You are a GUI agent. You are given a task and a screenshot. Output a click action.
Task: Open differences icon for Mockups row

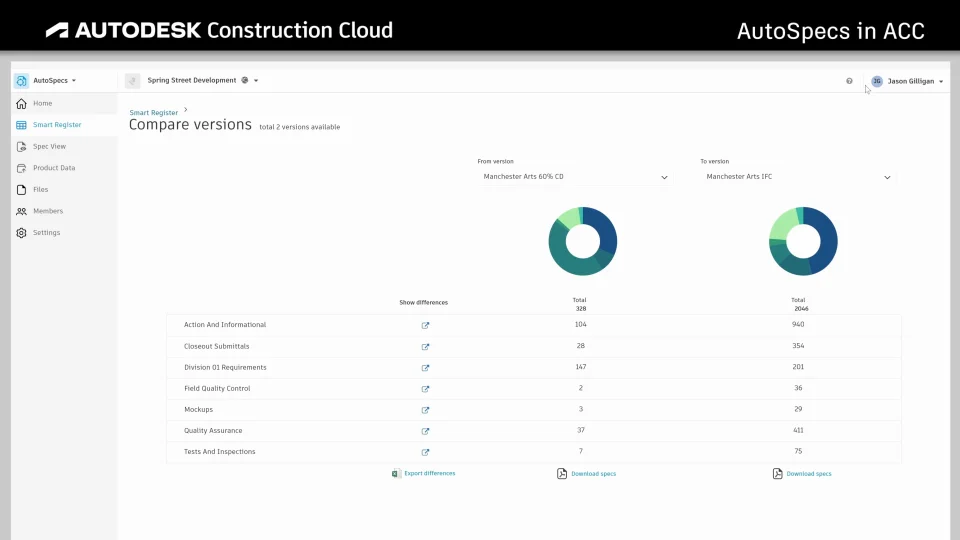(x=425, y=410)
